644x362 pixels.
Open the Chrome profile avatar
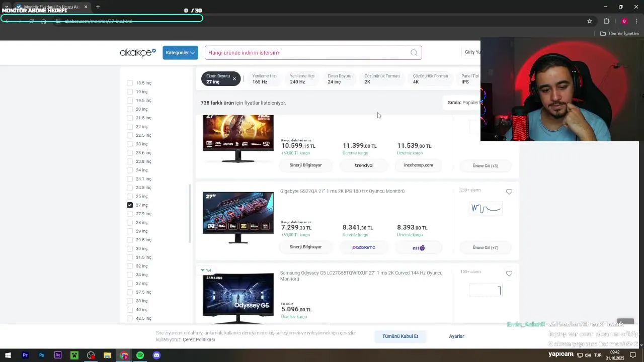coord(624,21)
